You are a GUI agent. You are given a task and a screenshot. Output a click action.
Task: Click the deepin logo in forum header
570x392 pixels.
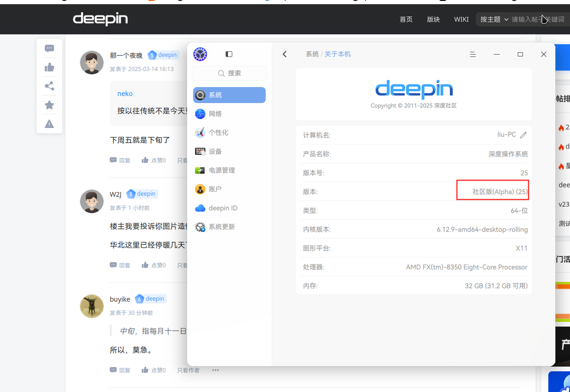100,19
